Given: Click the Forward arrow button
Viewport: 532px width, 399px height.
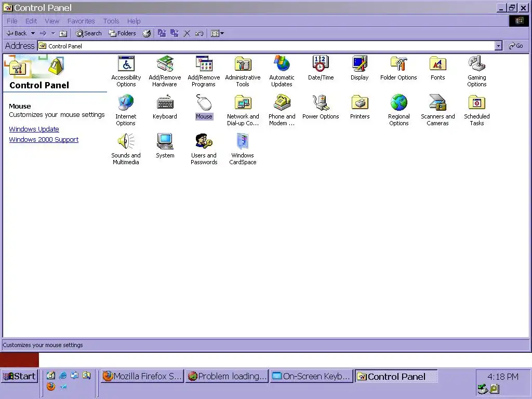Looking at the screenshot, I should pyautogui.click(x=43, y=33).
